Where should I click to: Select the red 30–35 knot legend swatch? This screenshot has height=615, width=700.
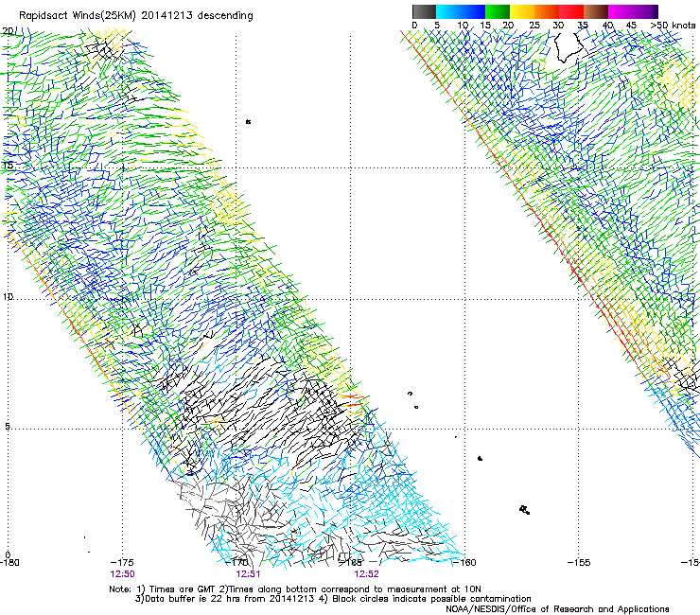(x=571, y=11)
